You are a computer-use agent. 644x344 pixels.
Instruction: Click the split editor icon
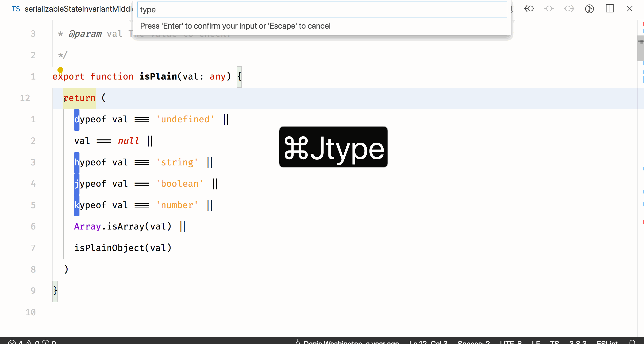point(610,9)
